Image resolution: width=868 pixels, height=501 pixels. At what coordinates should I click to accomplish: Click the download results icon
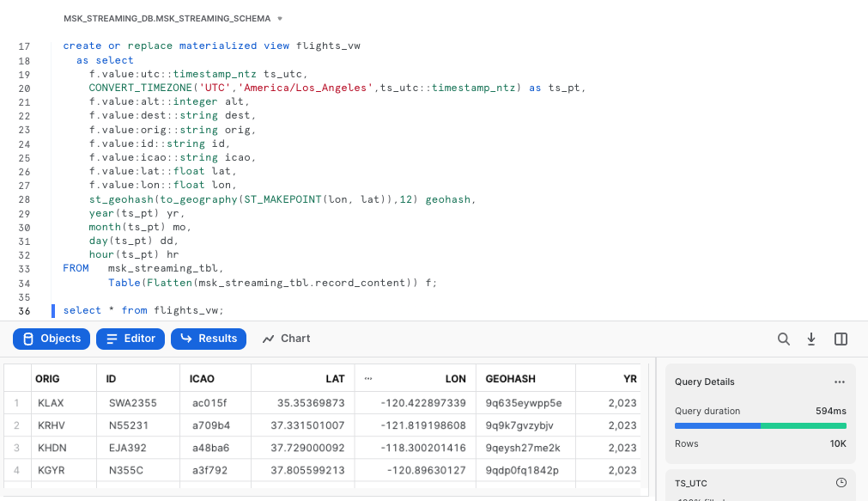[811, 339]
